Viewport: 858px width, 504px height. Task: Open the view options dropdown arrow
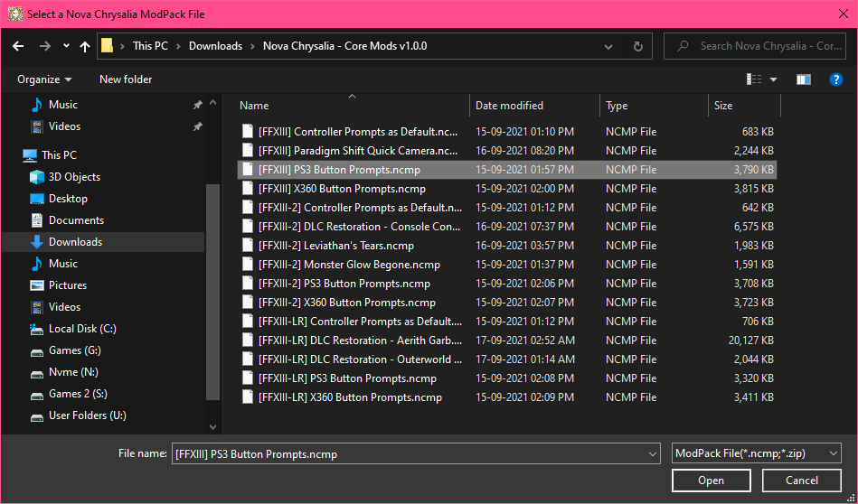click(773, 79)
